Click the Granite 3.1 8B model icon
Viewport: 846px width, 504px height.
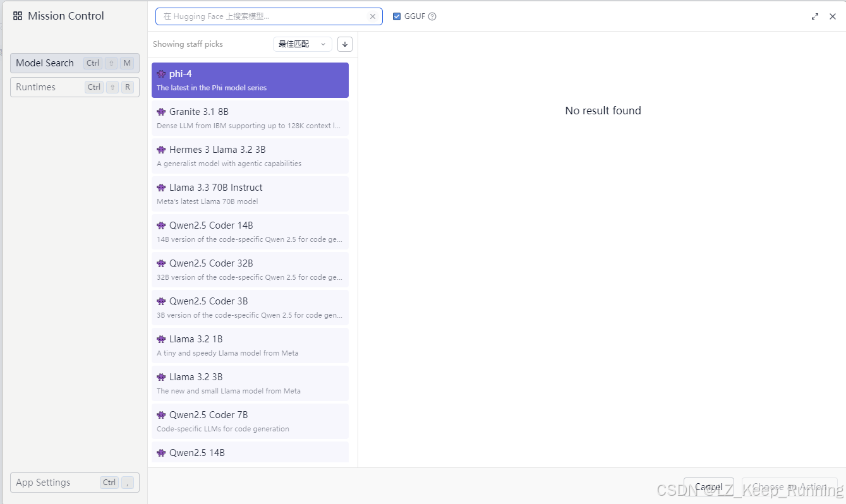coord(161,112)
